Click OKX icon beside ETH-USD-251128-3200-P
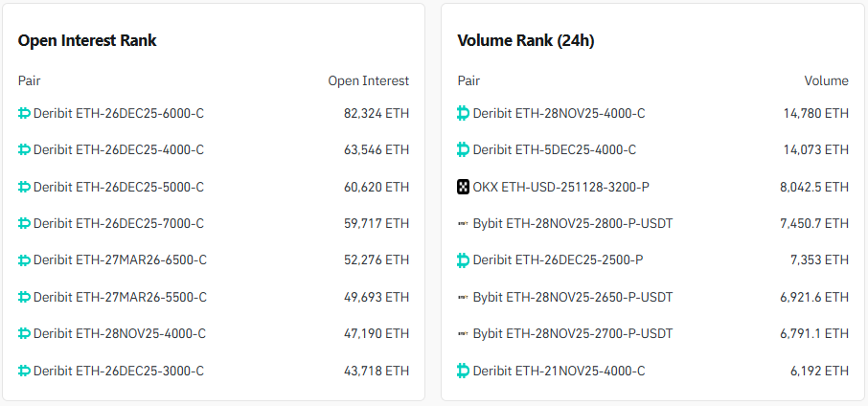This screenshot has height=406, width=868. 464,187
